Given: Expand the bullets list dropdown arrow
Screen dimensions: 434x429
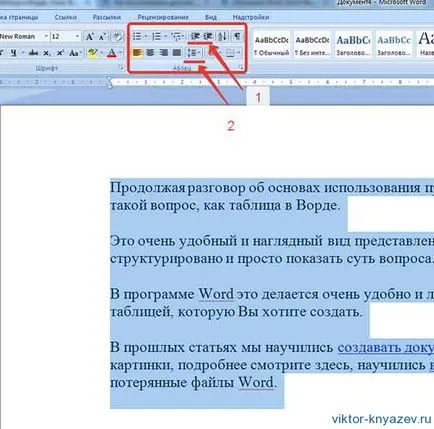Looking at the screenshot, I should [146, 37].
